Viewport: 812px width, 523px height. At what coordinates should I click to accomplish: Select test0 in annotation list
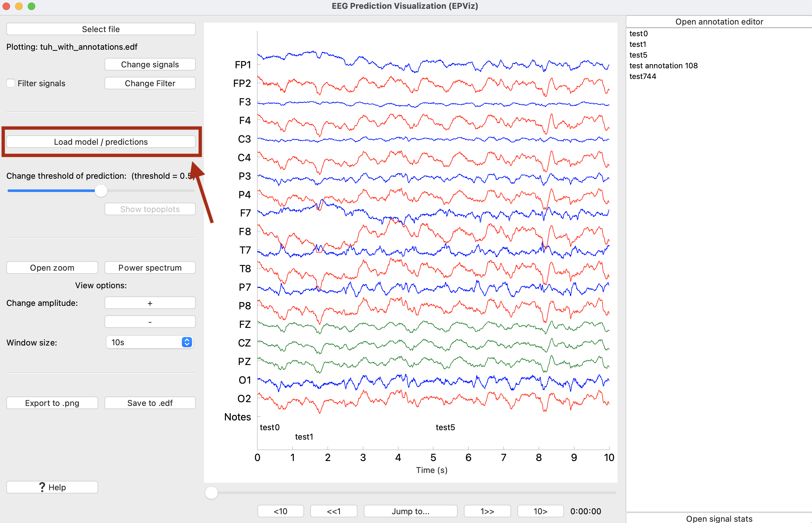639,34
